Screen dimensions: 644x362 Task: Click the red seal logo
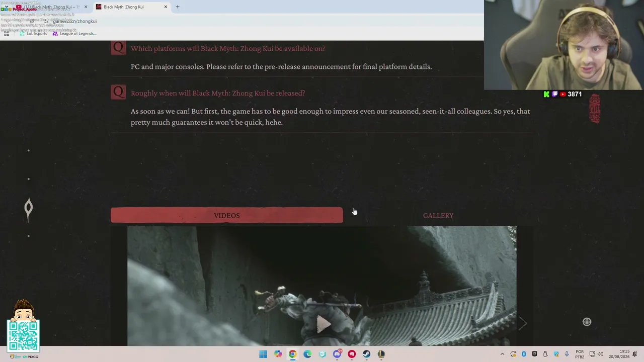(595, 108)
